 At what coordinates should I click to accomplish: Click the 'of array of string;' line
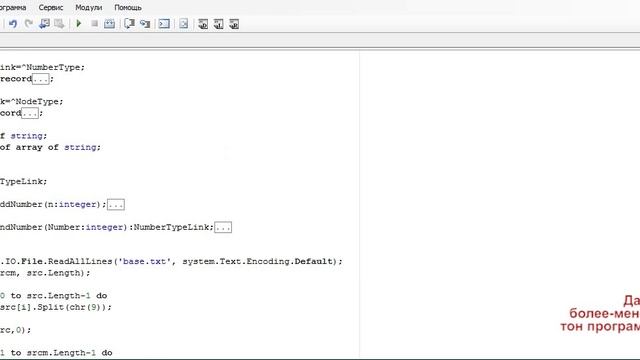click(x=50, y=147)
